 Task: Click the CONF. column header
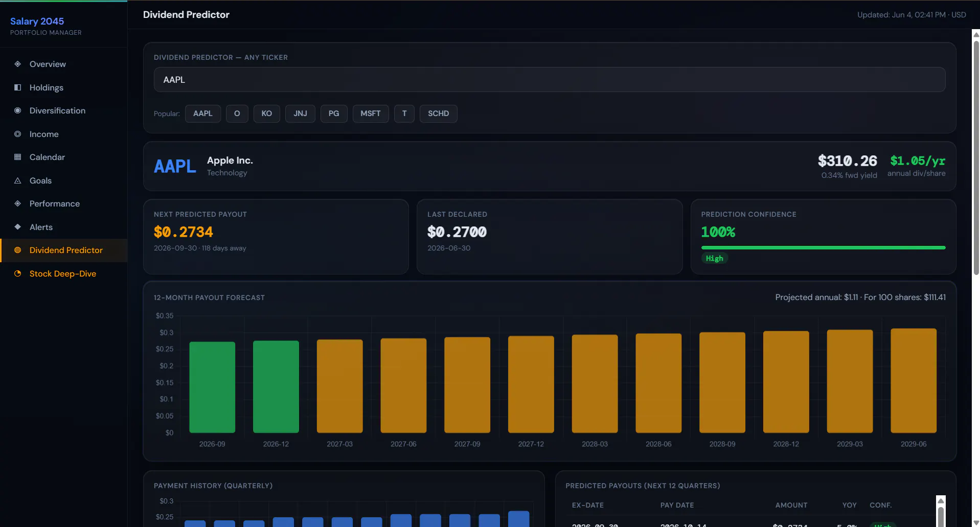[x=881, y=505]
